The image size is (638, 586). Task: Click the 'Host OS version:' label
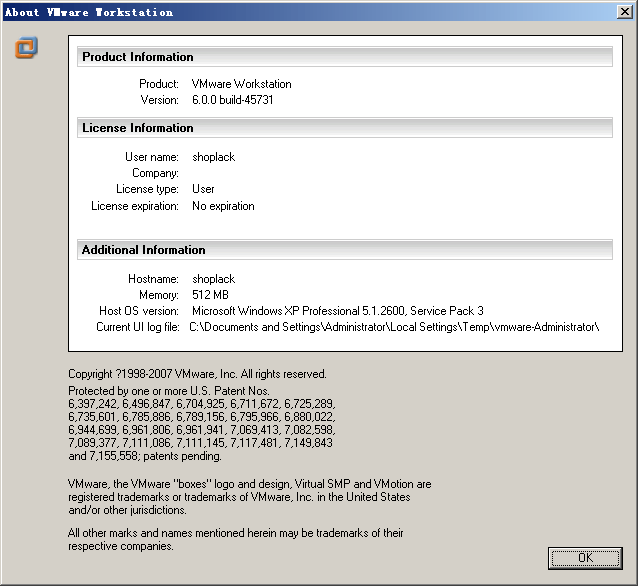pos(139,311)
